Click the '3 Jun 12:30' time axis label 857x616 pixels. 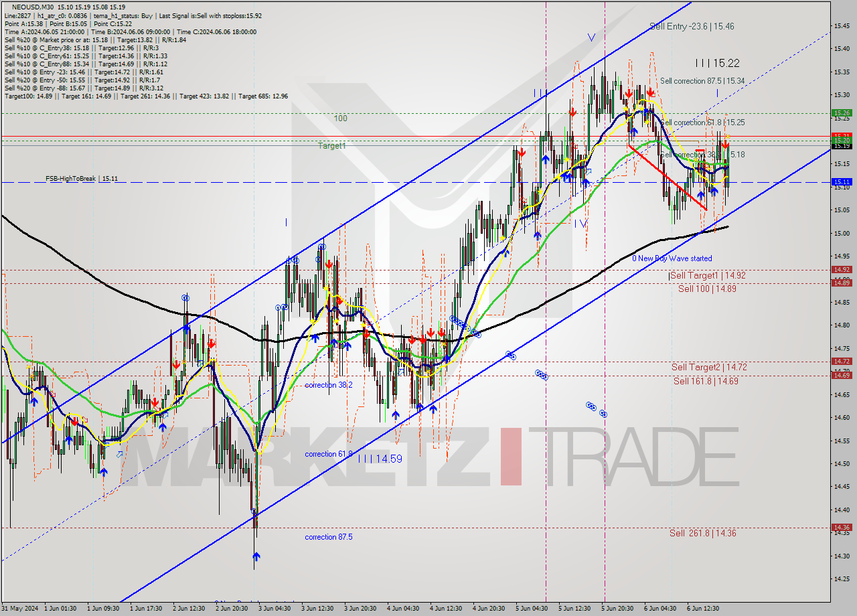[x=317, y=609]
